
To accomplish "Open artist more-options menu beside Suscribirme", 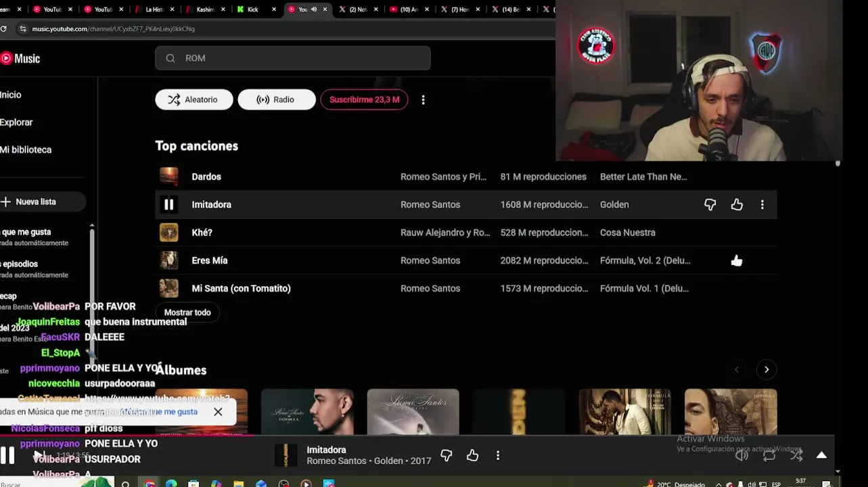I will point(424,100).
